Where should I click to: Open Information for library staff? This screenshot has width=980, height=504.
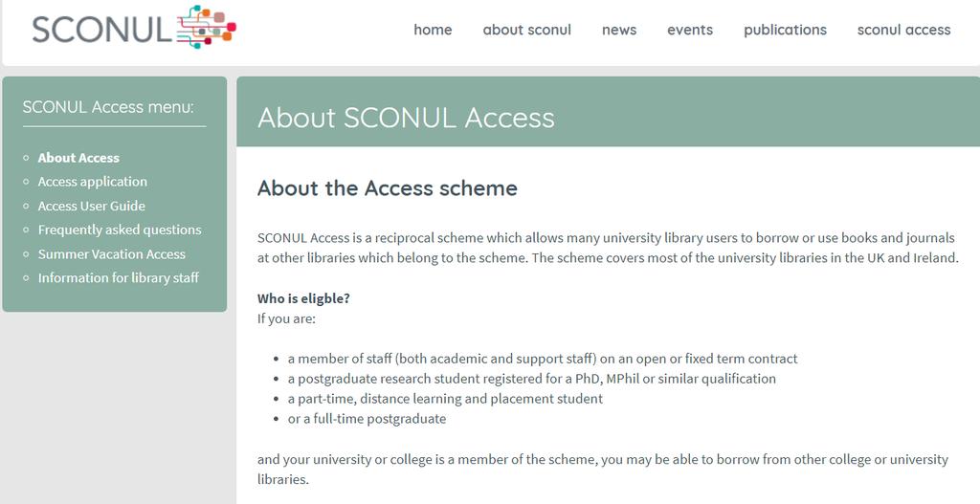point(118,278)
